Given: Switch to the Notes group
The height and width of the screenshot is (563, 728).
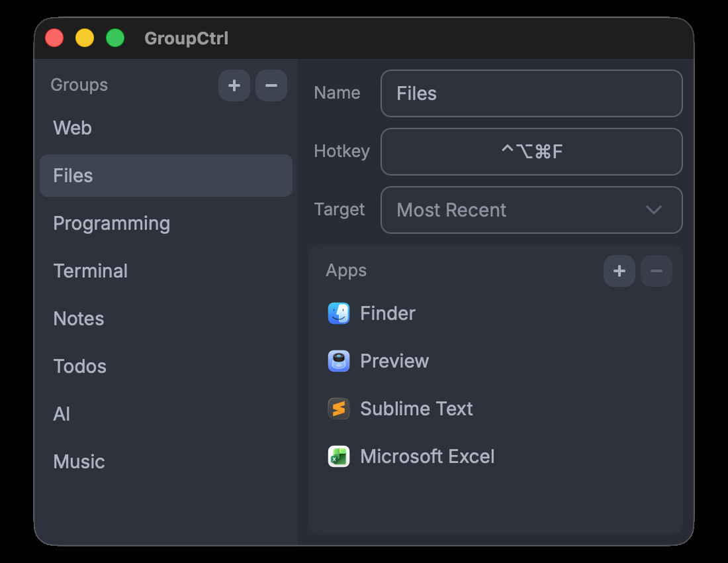Looking at the screenshot, I should (79, 319).
